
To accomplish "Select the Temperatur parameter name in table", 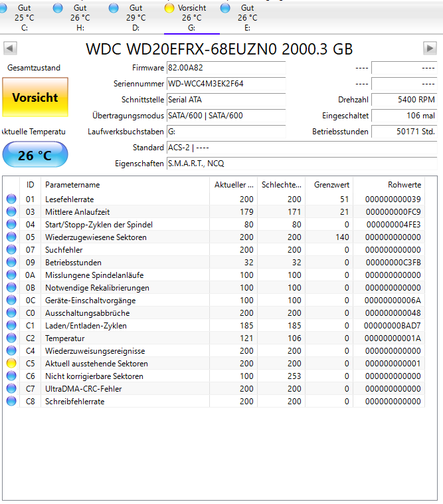I will click(65, 338).
